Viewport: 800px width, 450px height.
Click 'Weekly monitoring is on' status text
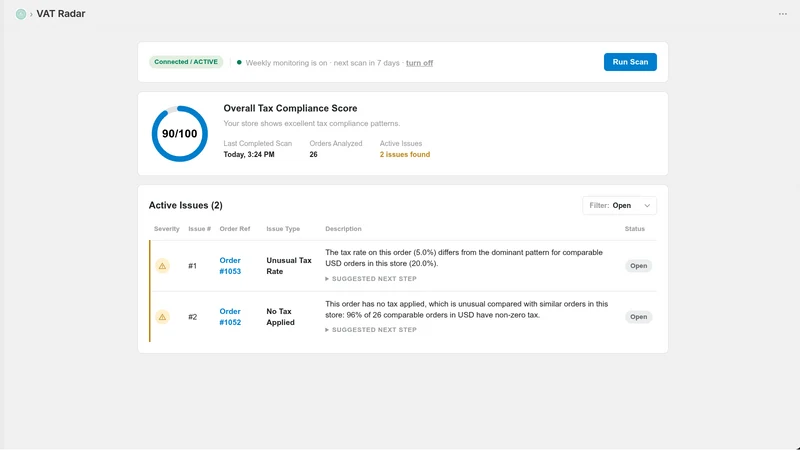(x=286, y=63)
